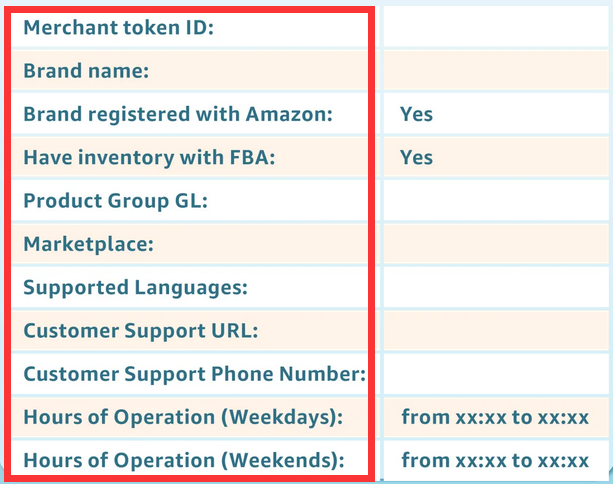This screenshot has height=484, width=613.
Task: Select the Merchant token ID label
Action: pyautogui.click(x=119, y=28)
